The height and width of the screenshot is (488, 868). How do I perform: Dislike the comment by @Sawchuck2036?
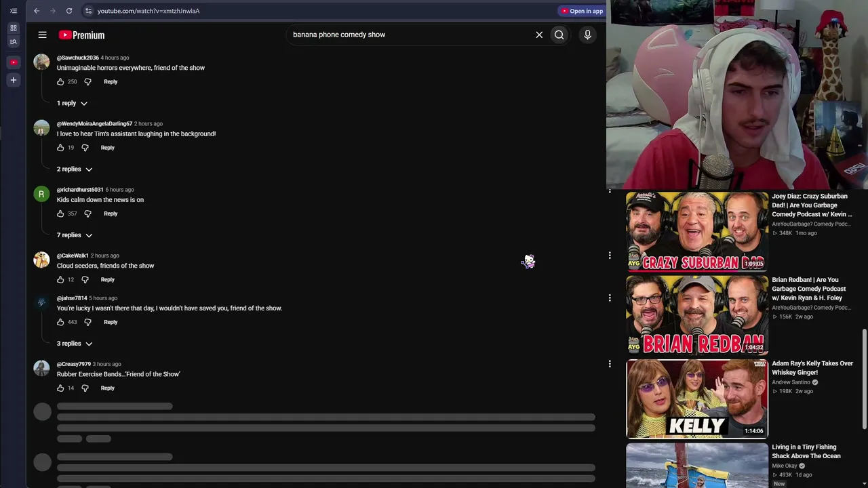[x=87, y=81]
